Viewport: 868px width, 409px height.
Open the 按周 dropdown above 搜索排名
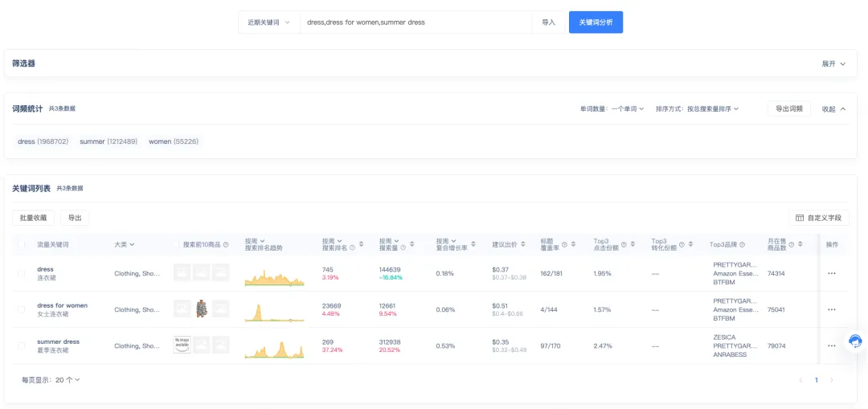pyautogui.click(x=332, y=241)
